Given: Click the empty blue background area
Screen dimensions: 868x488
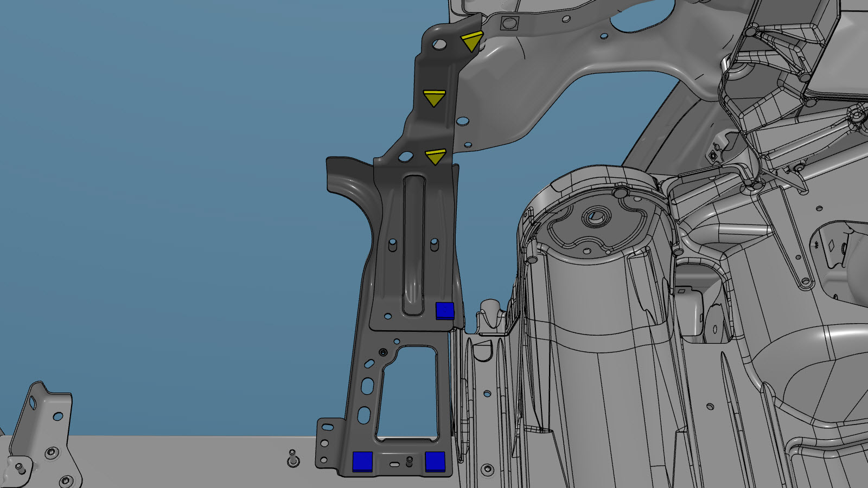Looking at the screenshot, I should coord(163,190).
